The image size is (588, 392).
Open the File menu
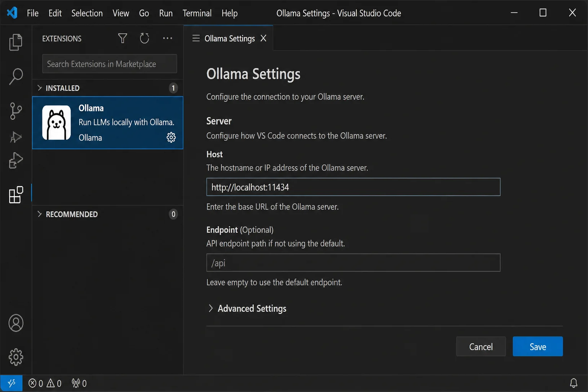tap(33, 13)
